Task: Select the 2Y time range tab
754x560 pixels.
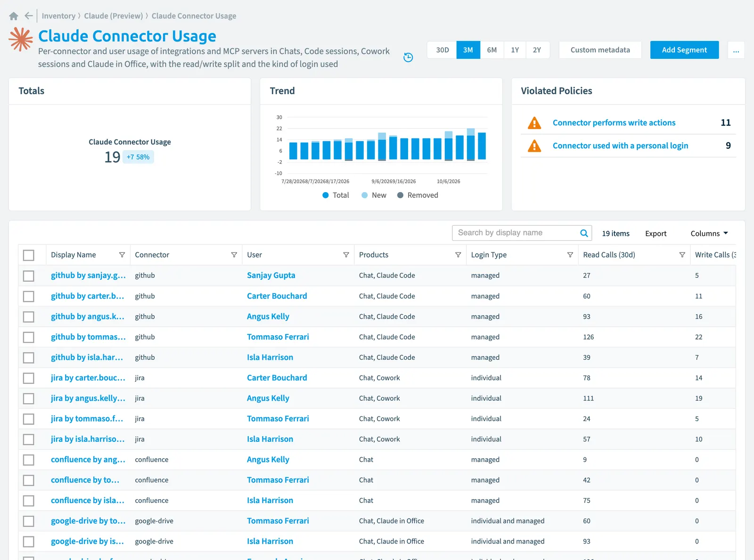Action: coord(537,50)
